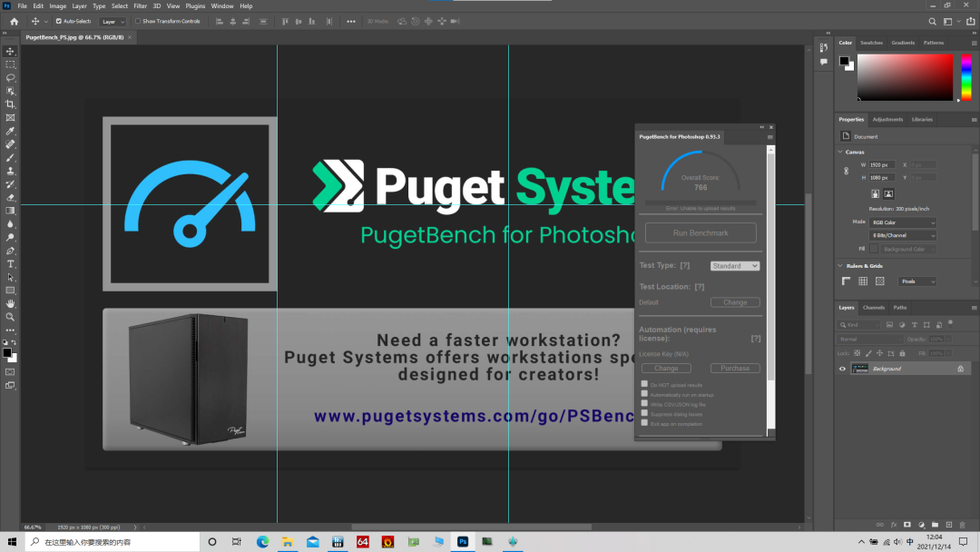980x552 pixels.
Task: Select the Rectangular Marquee tool
Action: 11,64
